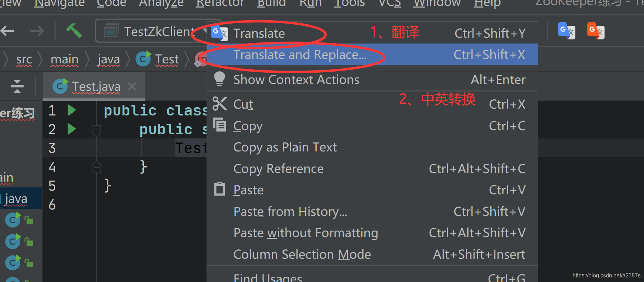Screen dimensions: 644x282
Task: Select Find Usages entry
Action: [372, 275]
